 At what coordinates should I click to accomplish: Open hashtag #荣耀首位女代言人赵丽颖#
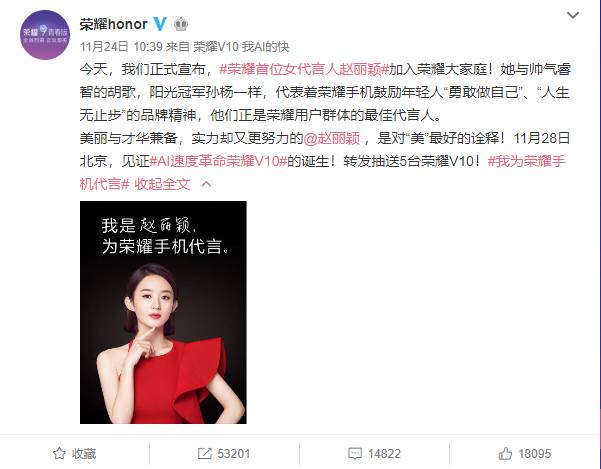tap(304, 69)
